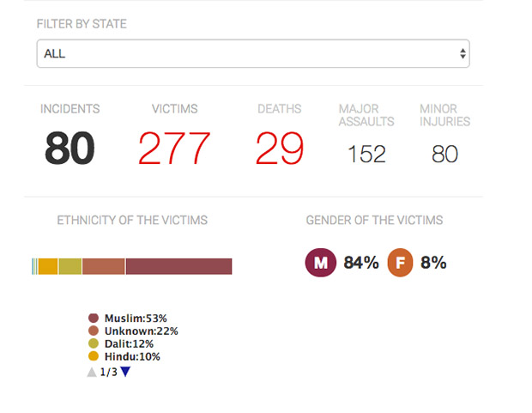
Task: Click the Major Assaults count 152
Action: pos(366,154)
